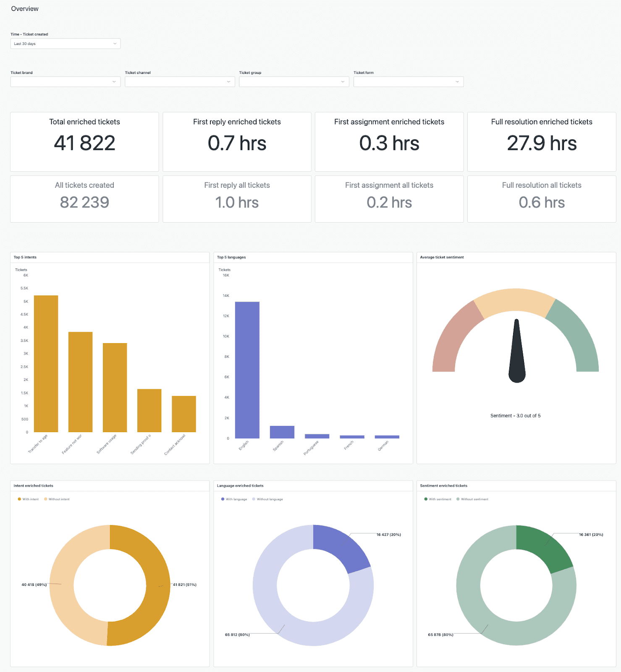Click the "Top 5 intents" chart title
621x672 pixels.
coord(25,257)
